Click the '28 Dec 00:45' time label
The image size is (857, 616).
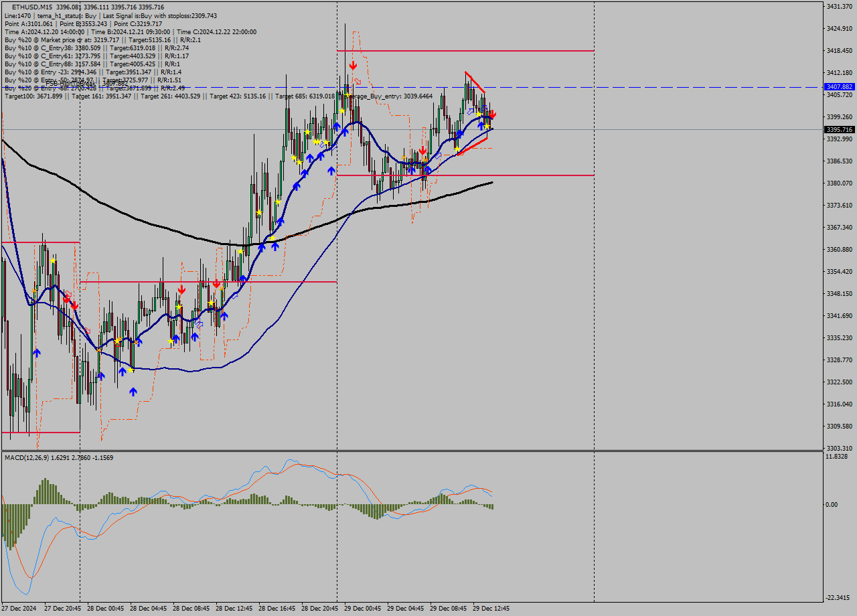(106, 609)
